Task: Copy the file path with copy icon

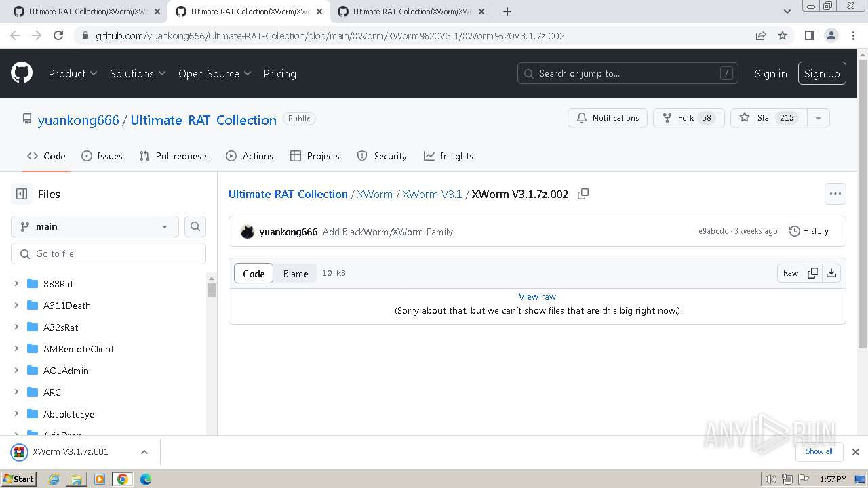Action: click(583, 194)
